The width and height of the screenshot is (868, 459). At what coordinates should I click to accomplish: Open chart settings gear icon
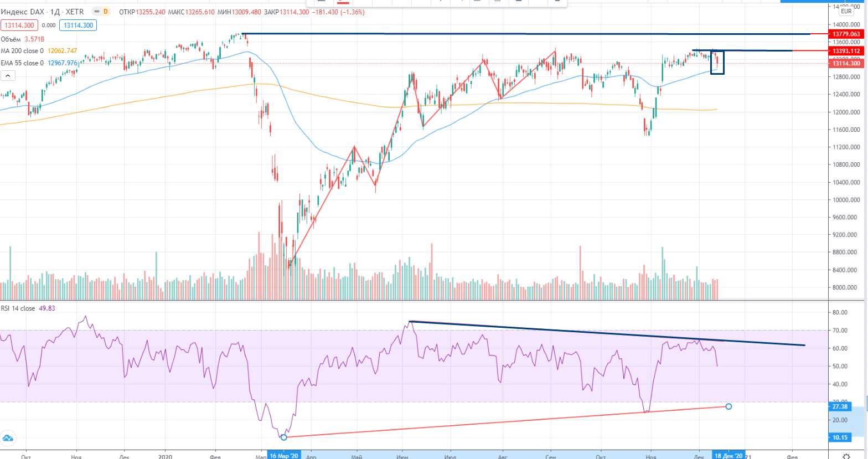click(x=846, y=456)
